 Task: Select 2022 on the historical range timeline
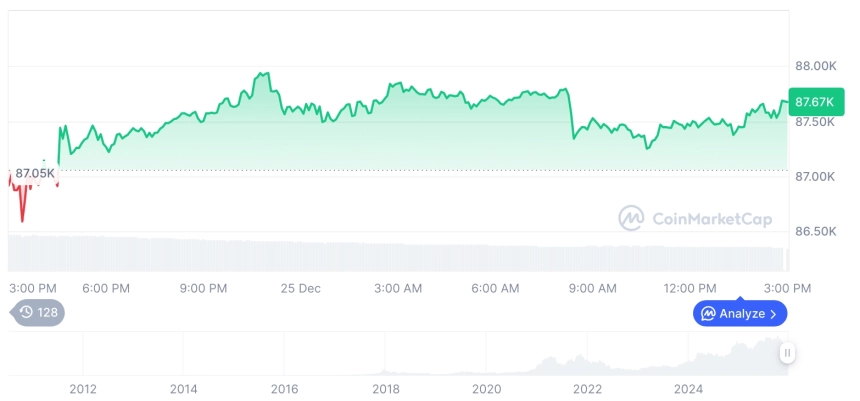587,389
